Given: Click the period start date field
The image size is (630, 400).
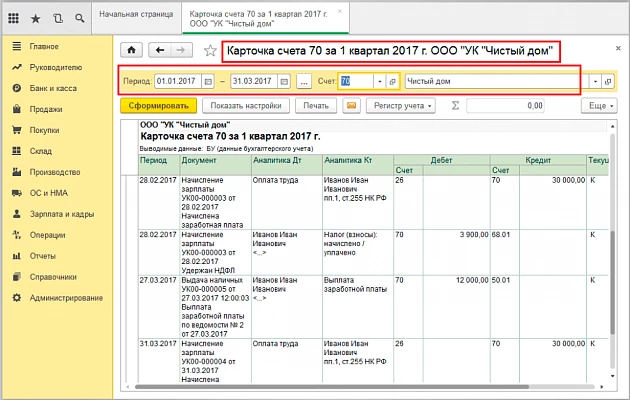Looking at the screenshot, I should (178, 82).
